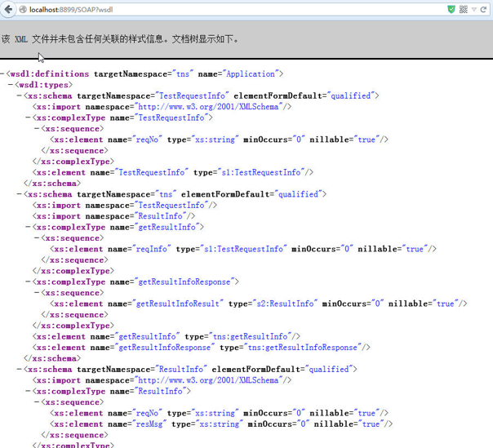Viewport: 493px width, 448px height.
Task: Reload the page with the refresh icon
Action: pos(483,10)
